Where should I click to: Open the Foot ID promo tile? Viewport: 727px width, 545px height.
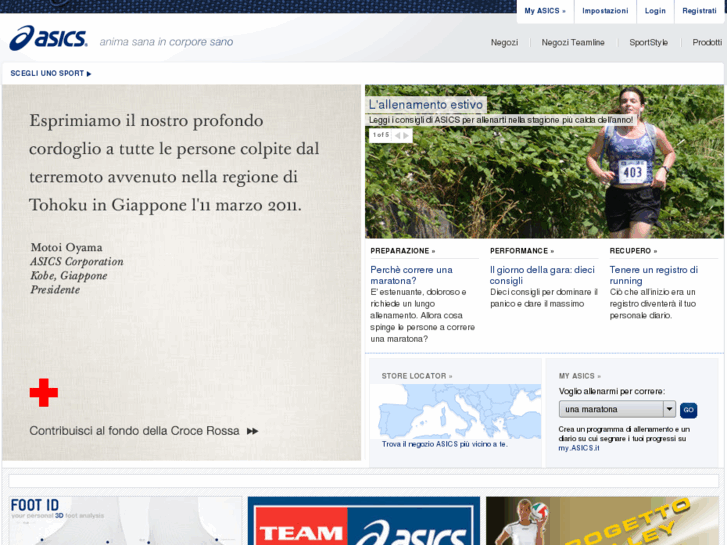click(125, 520)
